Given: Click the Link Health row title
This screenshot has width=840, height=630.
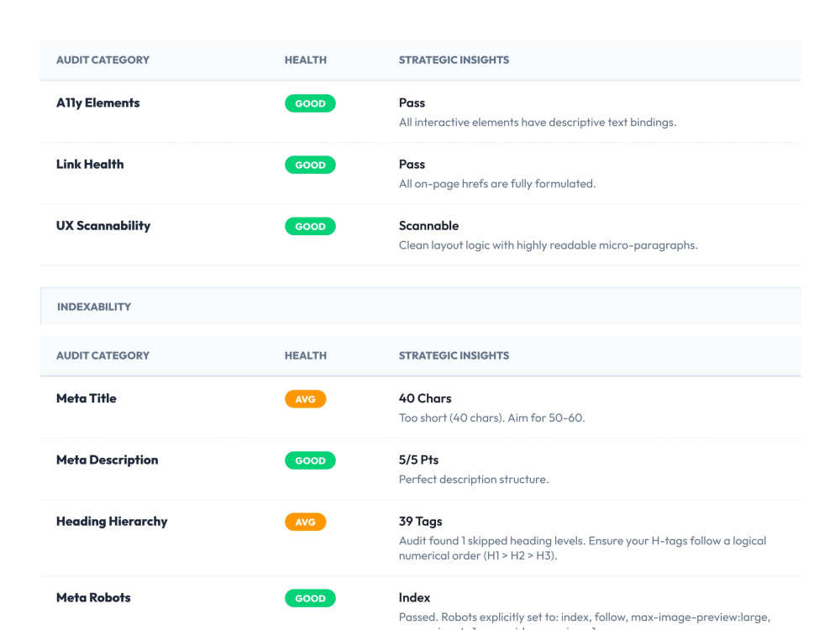Looking at the screenshot, I should pyautogui.click(x=90, y=165).
